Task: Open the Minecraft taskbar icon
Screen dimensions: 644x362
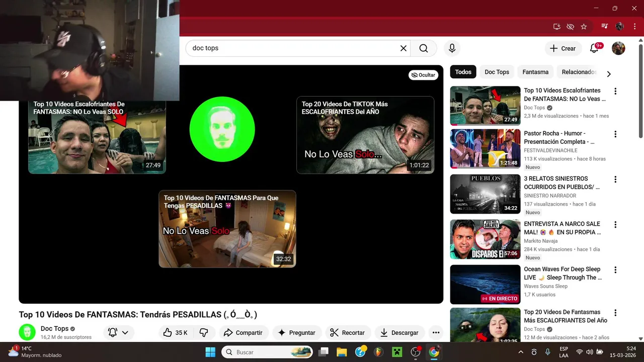Action: pos(397,352)
